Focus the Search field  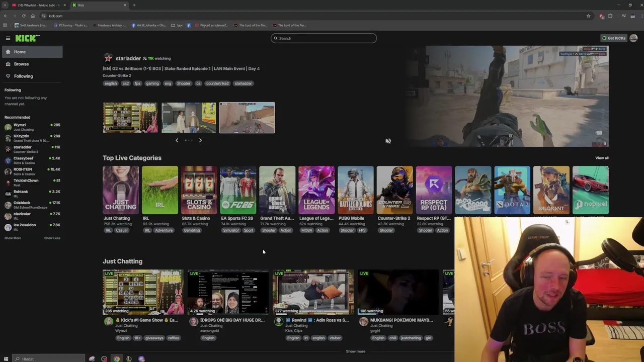tap(324, 38)
